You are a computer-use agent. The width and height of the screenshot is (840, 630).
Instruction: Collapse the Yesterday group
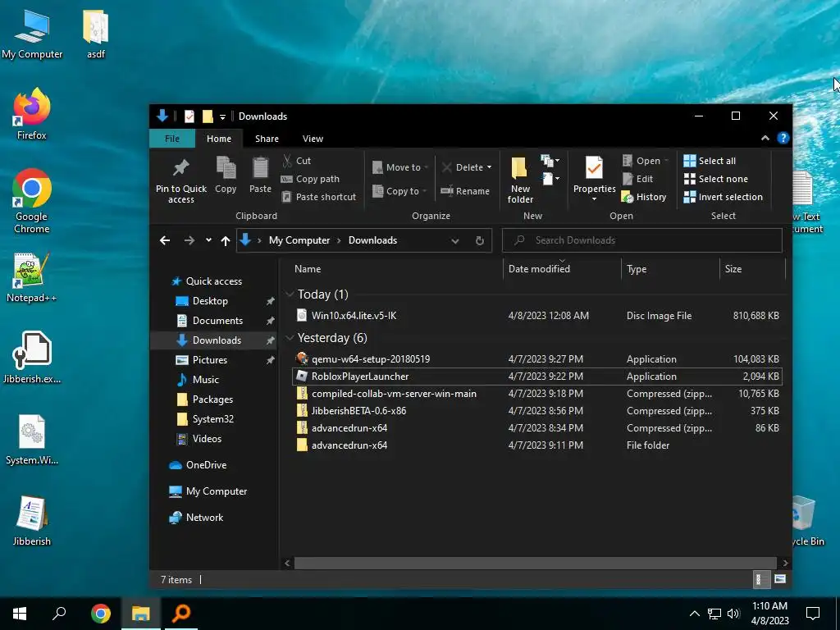click(290, 337)
